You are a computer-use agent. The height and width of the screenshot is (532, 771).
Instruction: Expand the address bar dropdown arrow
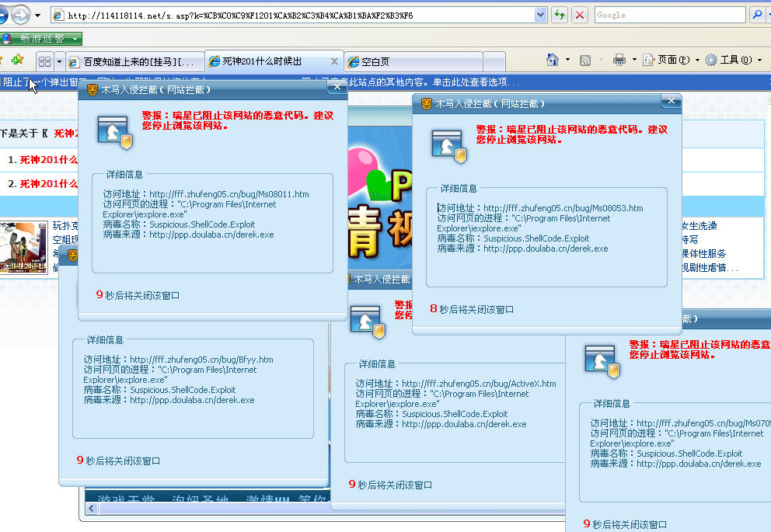coord(540,16)
